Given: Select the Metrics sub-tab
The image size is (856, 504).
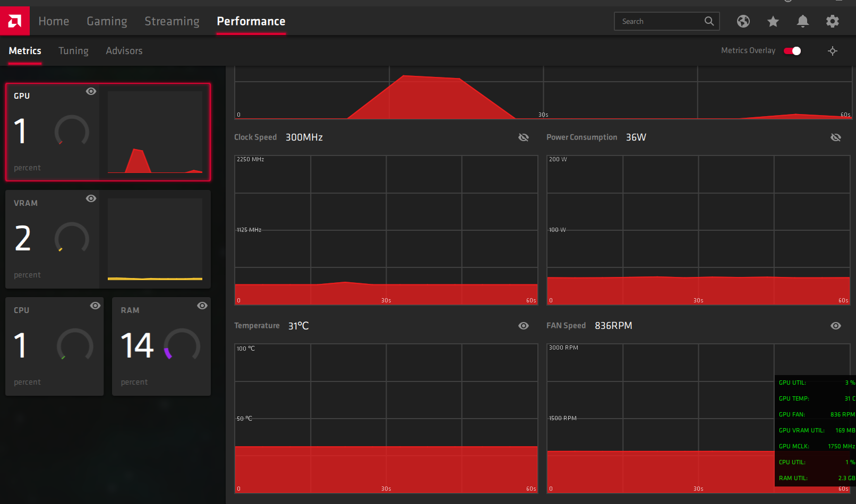Looking at the screenshot, I should click(x=25, y=51).
